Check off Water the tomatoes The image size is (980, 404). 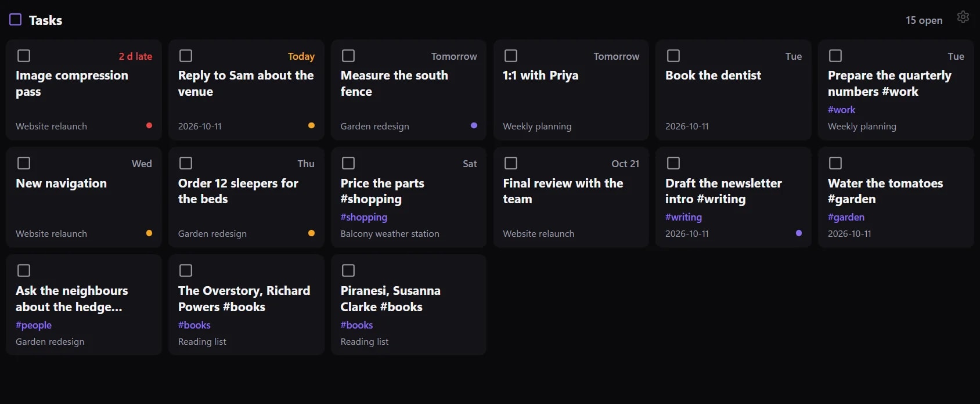[x=835, y=163]
